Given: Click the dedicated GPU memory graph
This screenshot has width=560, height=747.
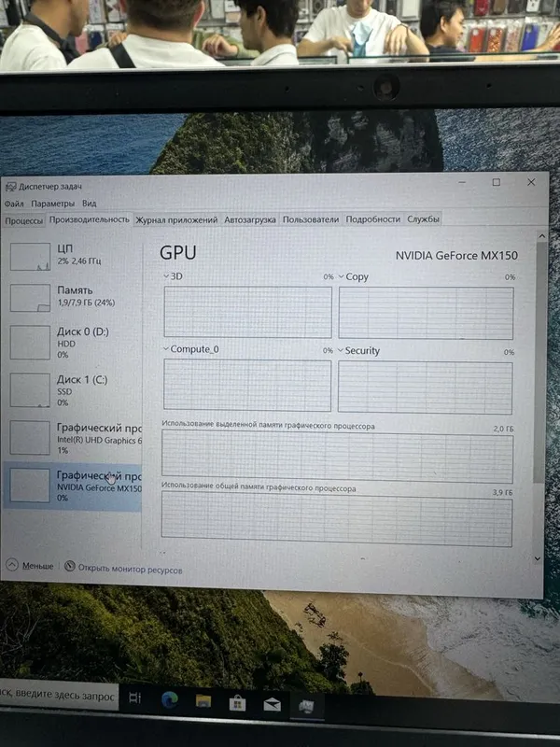Looking at the screenshot, I should (x=337, y=457).
